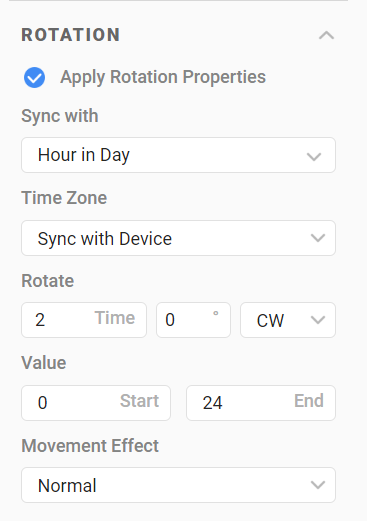Screen dimensions: 367x521
Task: Click the Time Zone label
Action: [64, 198]
